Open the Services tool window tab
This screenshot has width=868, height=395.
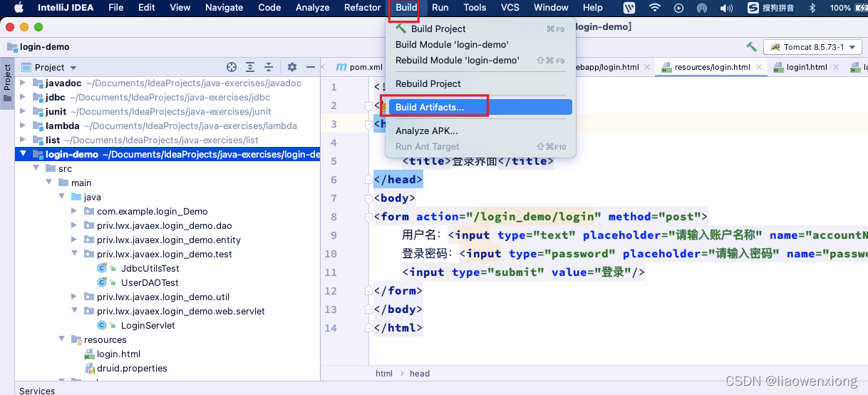tap(37, 390)
